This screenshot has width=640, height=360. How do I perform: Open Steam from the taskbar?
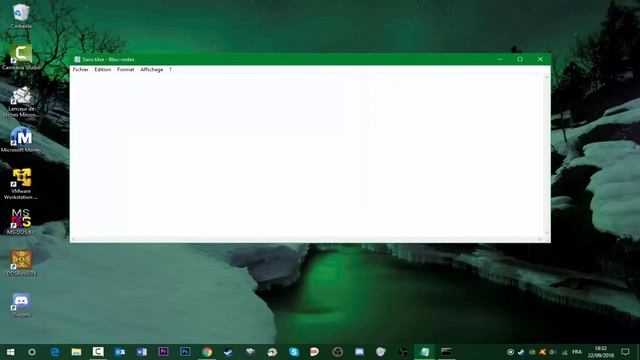[x=228, y=352]
